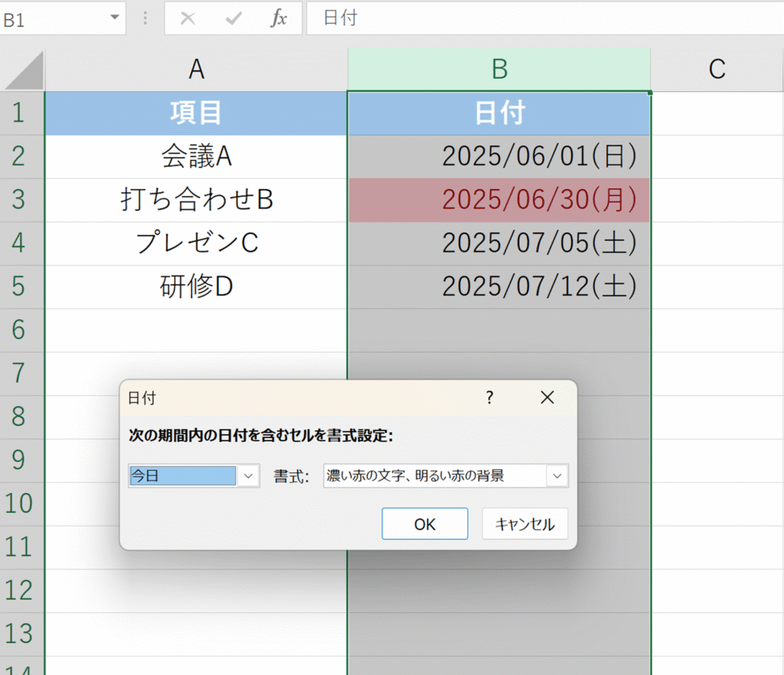Select cell 2025/07/12(土)
Image resolution: width=784 pixels, height=675 pixels.
click(x=499, y=287)
